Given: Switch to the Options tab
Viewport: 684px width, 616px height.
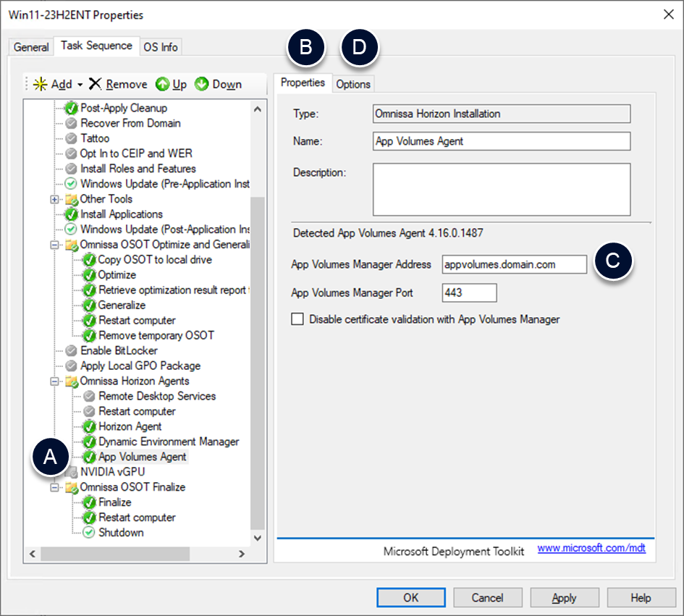Looking at the screenshot, I should 353,84.
